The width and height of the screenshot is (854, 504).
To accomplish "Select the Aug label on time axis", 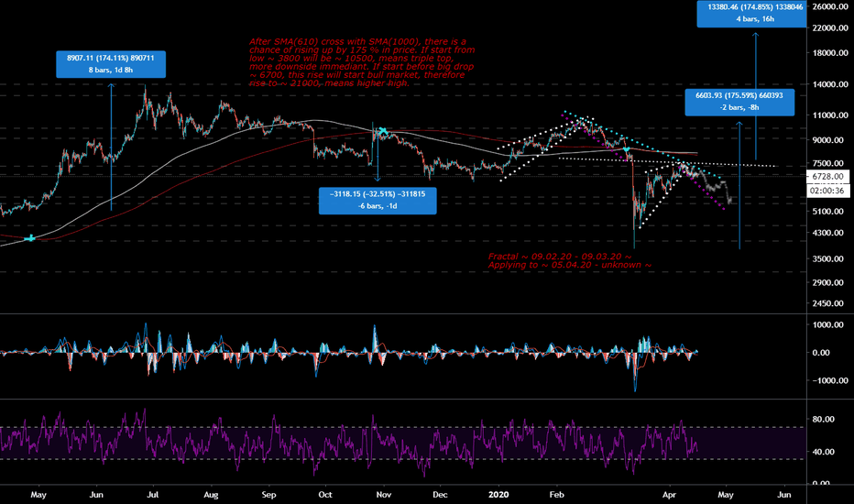I will tap(211, 495).
